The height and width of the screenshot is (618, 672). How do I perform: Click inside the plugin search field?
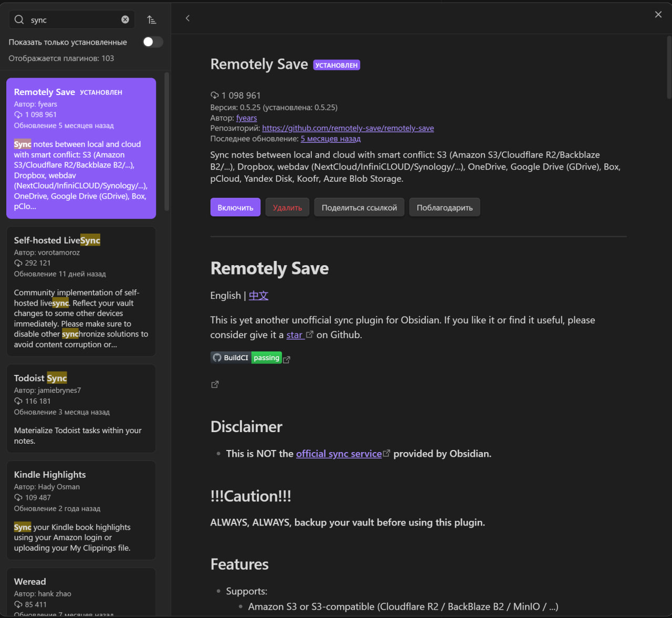[73, 20]
